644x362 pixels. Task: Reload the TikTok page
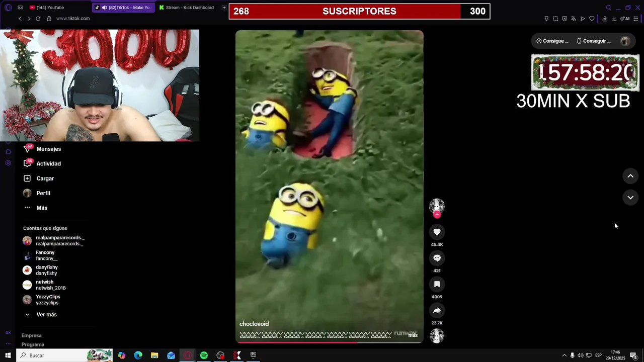coord(38,19)
